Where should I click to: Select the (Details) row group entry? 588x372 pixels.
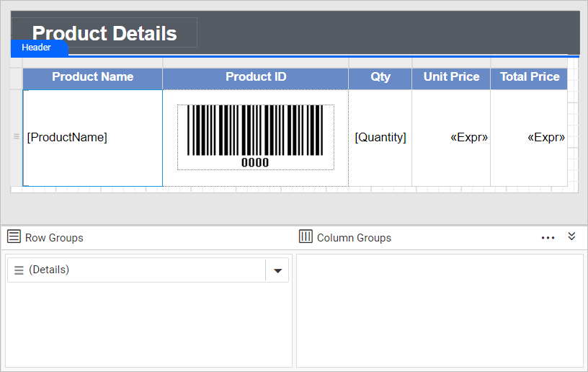[148, 270]
